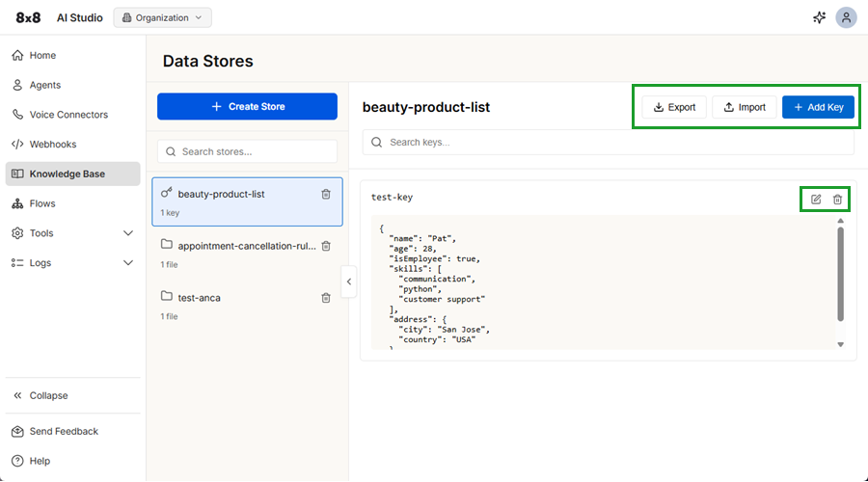The width and height of the screenshot is (868, 482).
Task: Open Flows page
Action: 72,203
